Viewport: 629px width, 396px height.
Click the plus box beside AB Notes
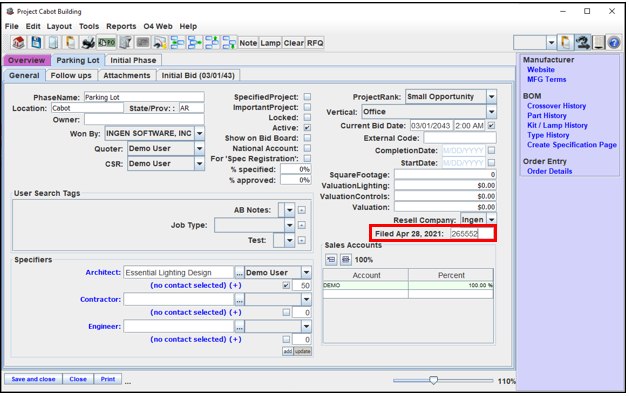302,210
